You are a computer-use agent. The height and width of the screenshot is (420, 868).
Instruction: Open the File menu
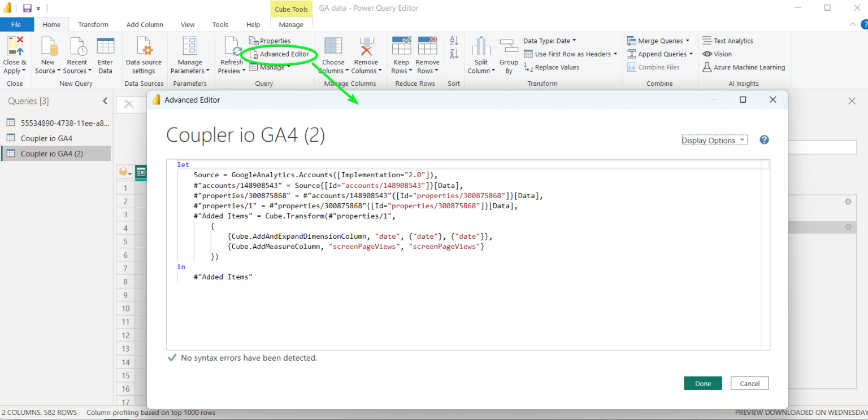pyautogui.click(x=17, y=24)
